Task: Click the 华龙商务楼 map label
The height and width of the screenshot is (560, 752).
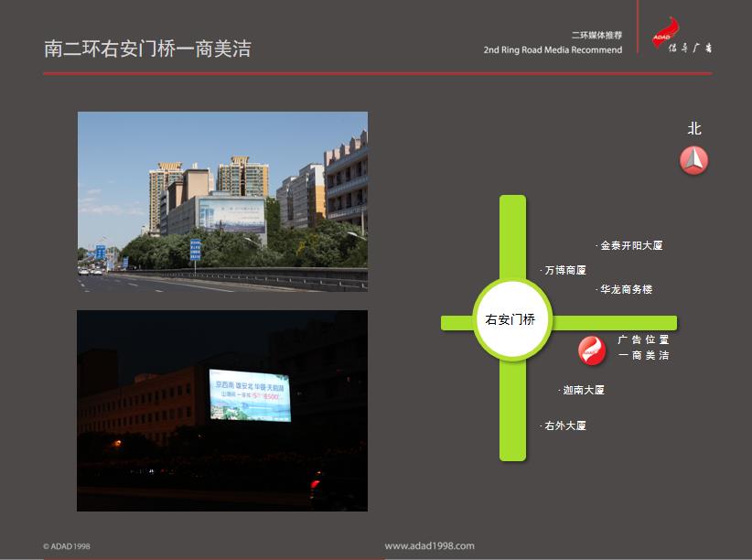Action: [626, 289]
